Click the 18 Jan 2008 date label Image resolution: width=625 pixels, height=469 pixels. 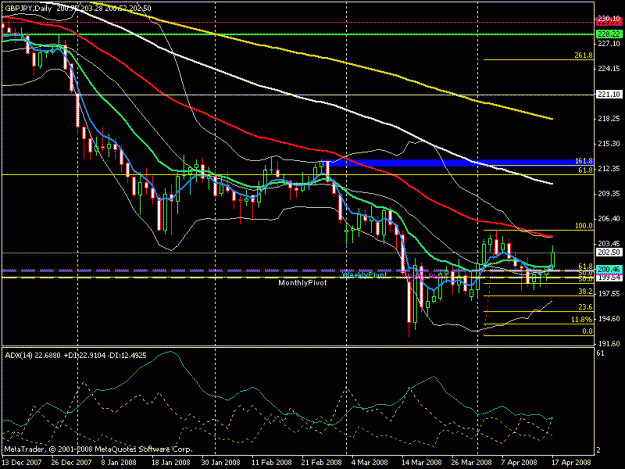171,463
